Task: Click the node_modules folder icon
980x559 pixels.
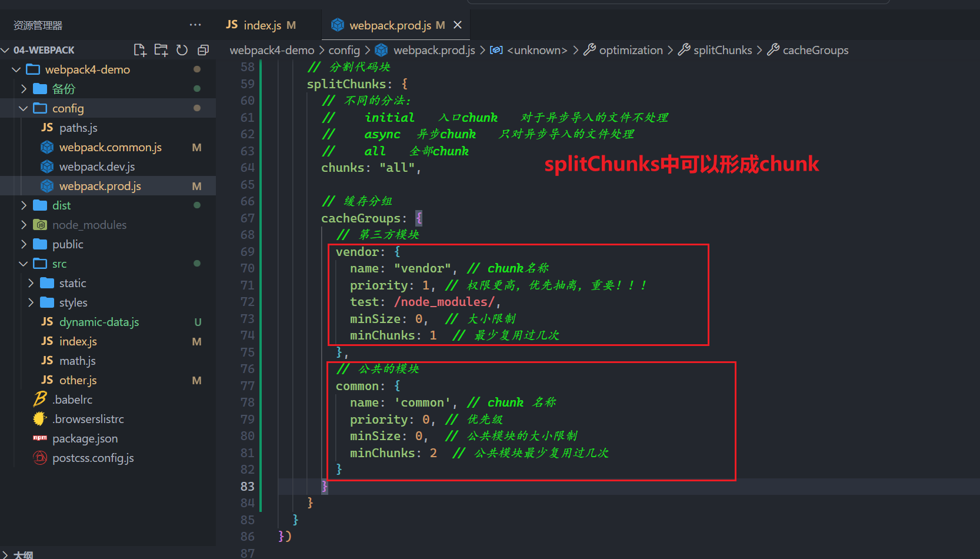Action: pyautogui.click(x=40, y=225)
